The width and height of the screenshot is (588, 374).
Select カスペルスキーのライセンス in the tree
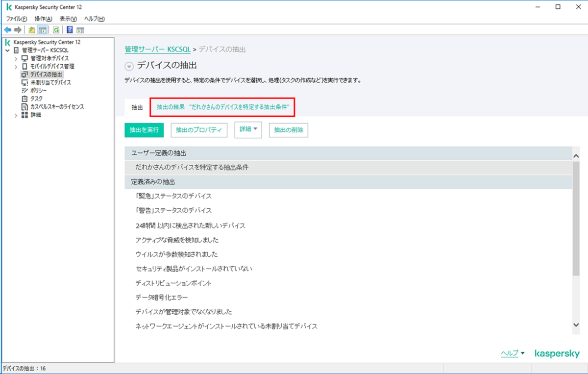[57, 107]
